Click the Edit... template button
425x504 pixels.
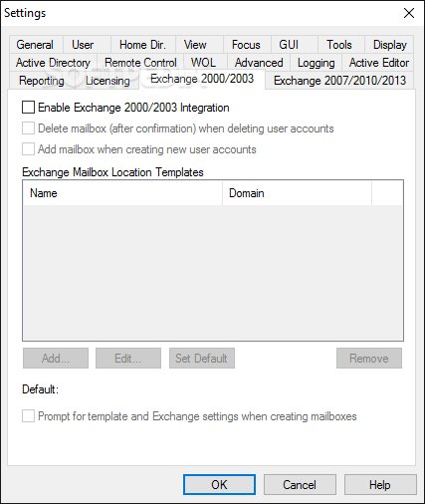[x=128, y=359]
